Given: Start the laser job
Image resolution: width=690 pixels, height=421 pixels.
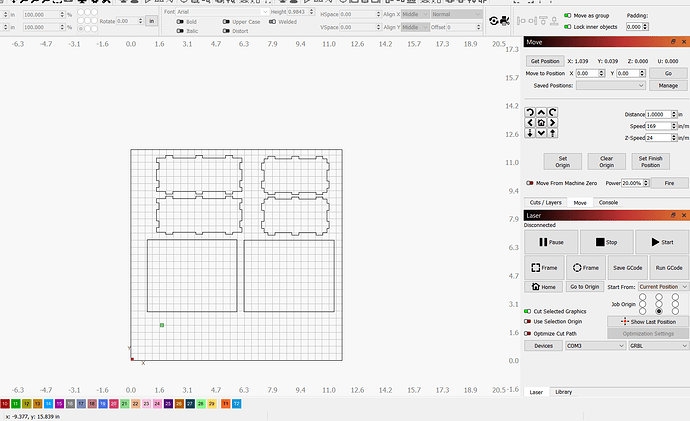Looking at the screenshot, I should [x=662, y=242].
